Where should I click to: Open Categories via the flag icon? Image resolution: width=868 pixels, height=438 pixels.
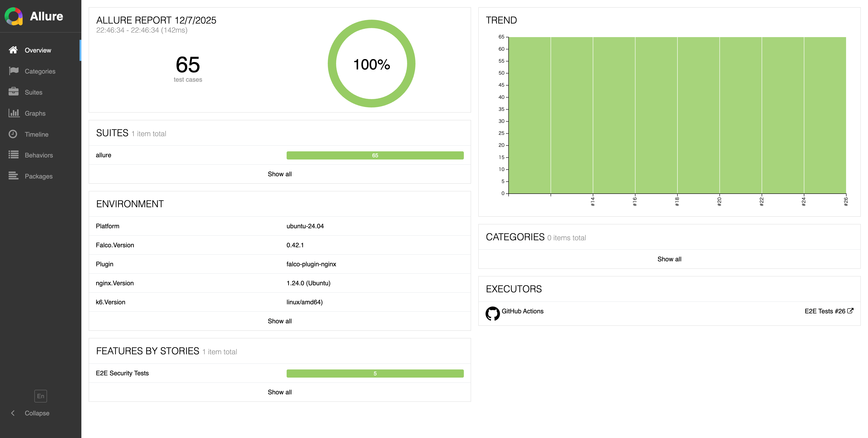14,71
